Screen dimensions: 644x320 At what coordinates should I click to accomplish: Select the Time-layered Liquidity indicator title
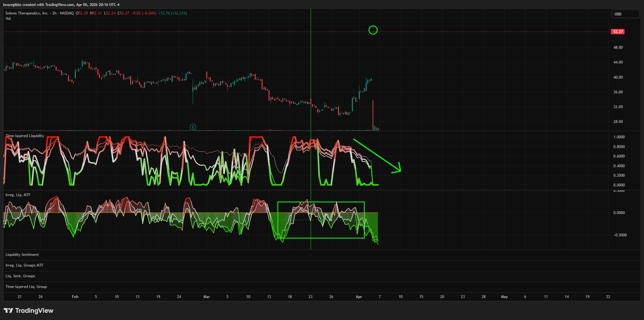[x=25, y=136]
